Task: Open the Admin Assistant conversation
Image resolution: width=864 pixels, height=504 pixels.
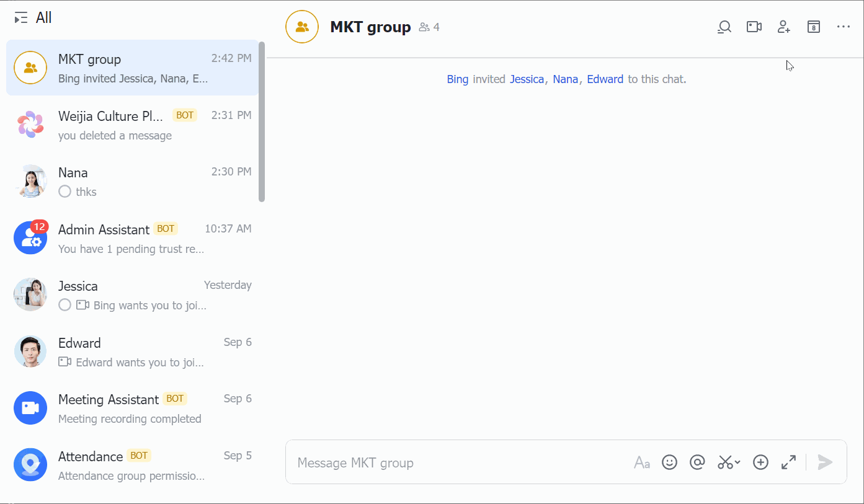Action: (x=132, y=239)
